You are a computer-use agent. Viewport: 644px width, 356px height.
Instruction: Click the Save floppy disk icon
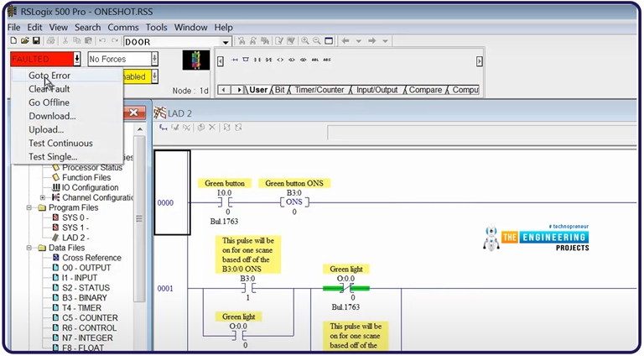point(36,40)
